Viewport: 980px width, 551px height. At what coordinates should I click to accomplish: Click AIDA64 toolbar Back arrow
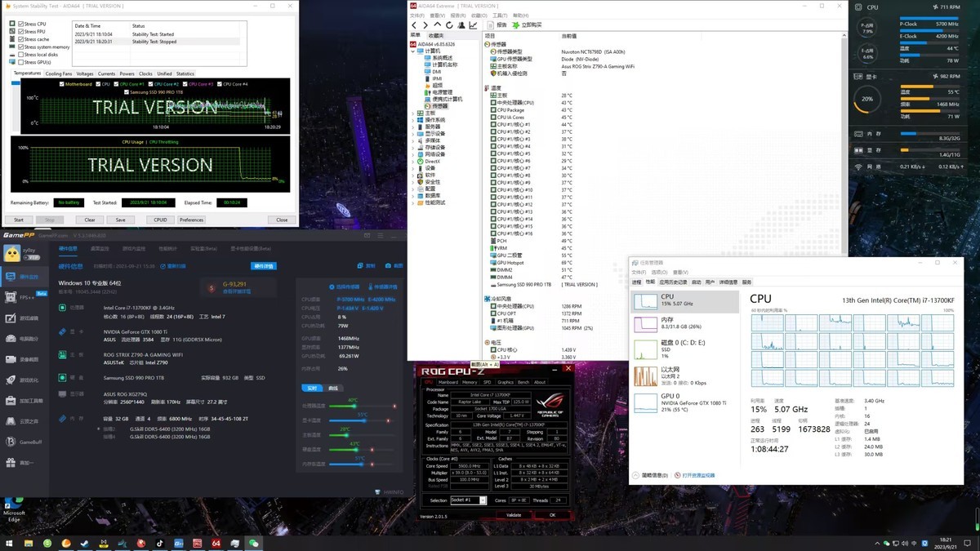click(415, 25)
